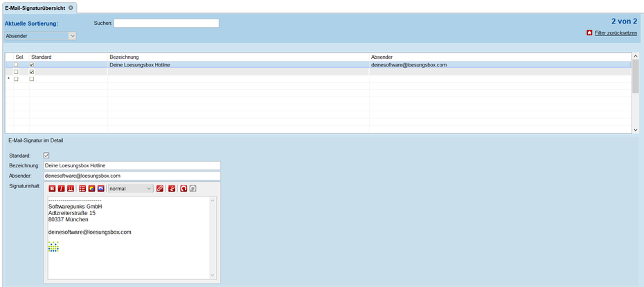The image size is (644, 287).
Task: Click the table's scroll-up arrow
Action: (636, 56)
